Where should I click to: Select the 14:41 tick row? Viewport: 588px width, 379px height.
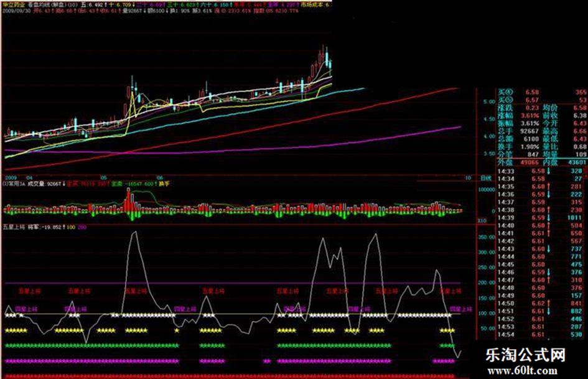click(x=540, y=233)
